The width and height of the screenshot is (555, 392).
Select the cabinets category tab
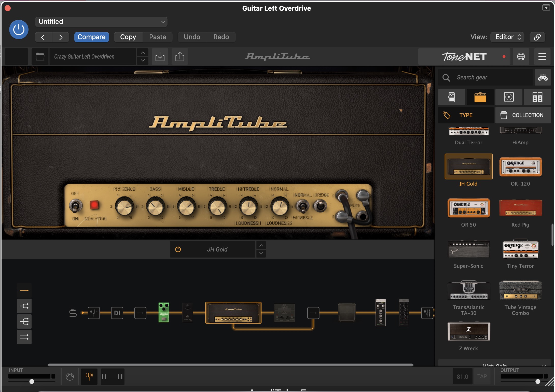point(509,97)
